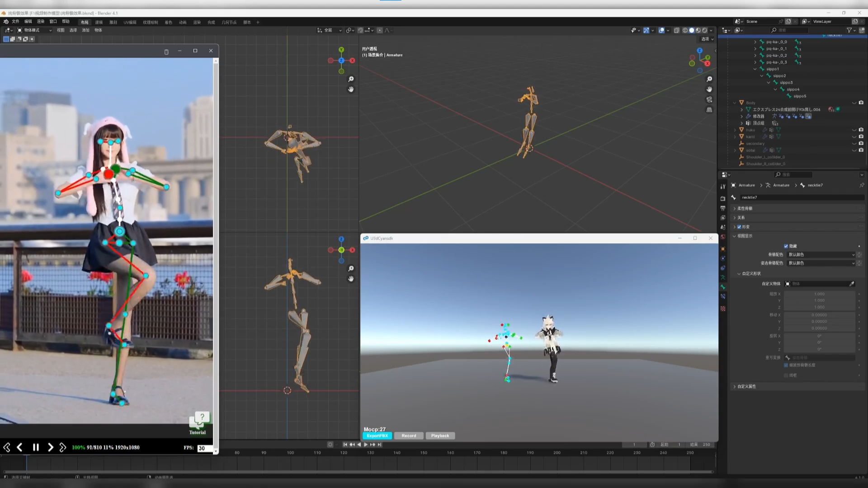Click the pan hand icon in perspective viewport
This screenshot has height=488, width=868.
709,89
